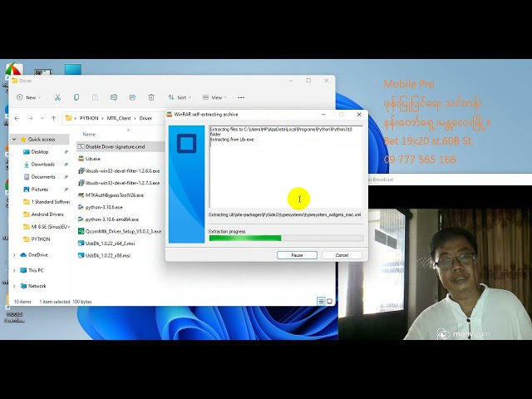This screenshot has height=399, width=532.
Task: Open Desktop in Quick access
Action: click(40, 152)
